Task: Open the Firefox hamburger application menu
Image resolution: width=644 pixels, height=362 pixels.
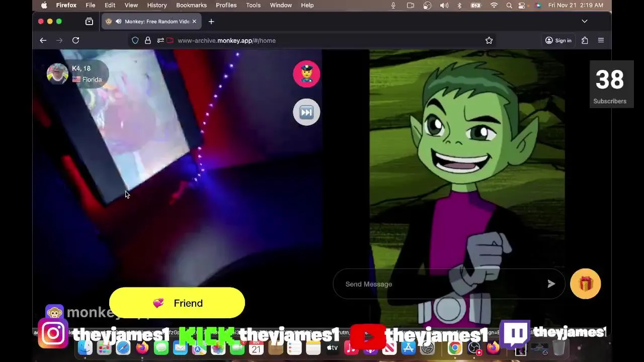Action: coord(601,40)
